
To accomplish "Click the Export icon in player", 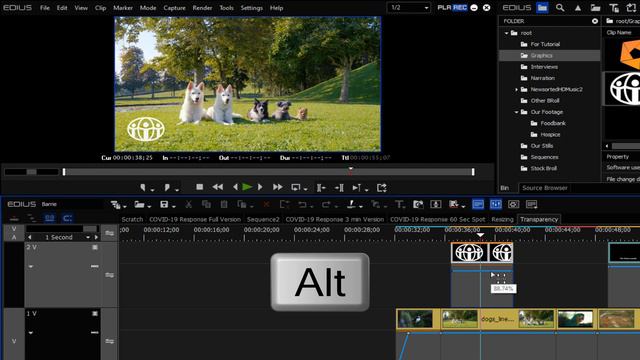I will click(382, 187).
